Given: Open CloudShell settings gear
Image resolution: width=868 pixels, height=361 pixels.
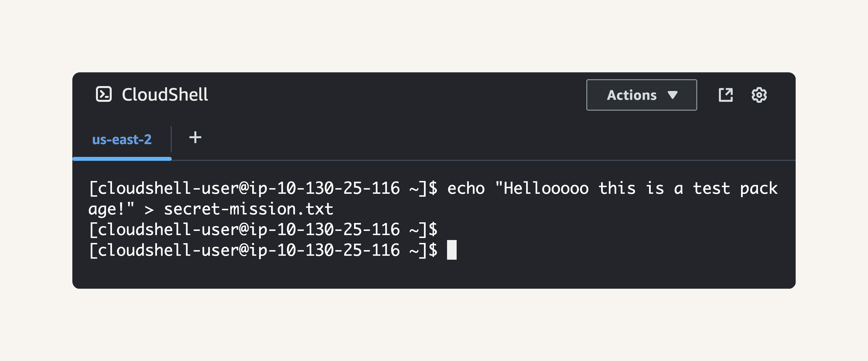Looking at the screenshot, I should tap(759, 95).
